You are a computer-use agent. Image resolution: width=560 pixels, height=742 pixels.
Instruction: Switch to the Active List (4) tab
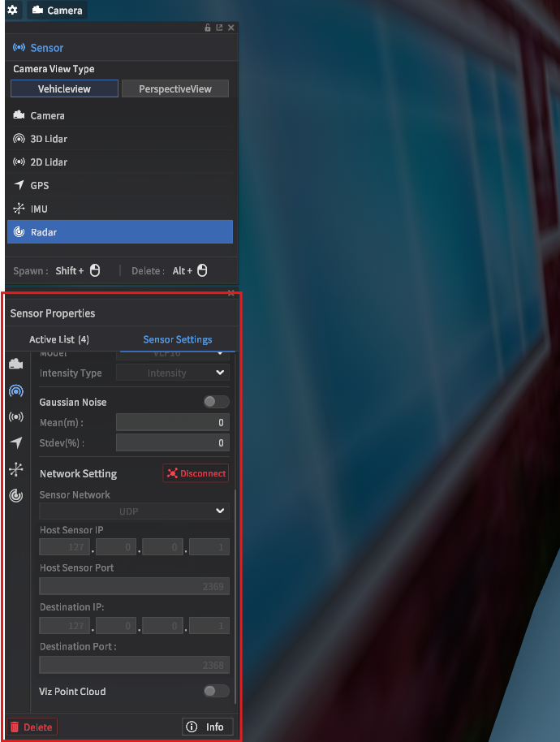[59, 339]
